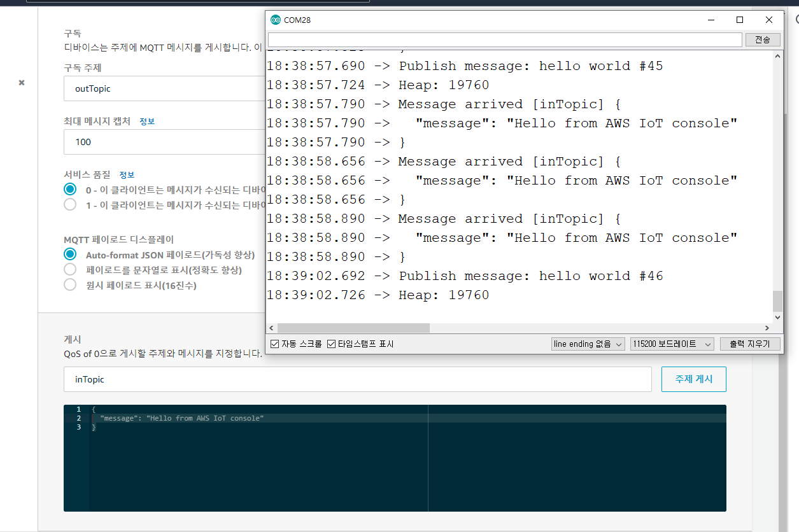799x532 pixels.
Task: Click the 출력 지우기 clear output button
Action: (750, 344)
